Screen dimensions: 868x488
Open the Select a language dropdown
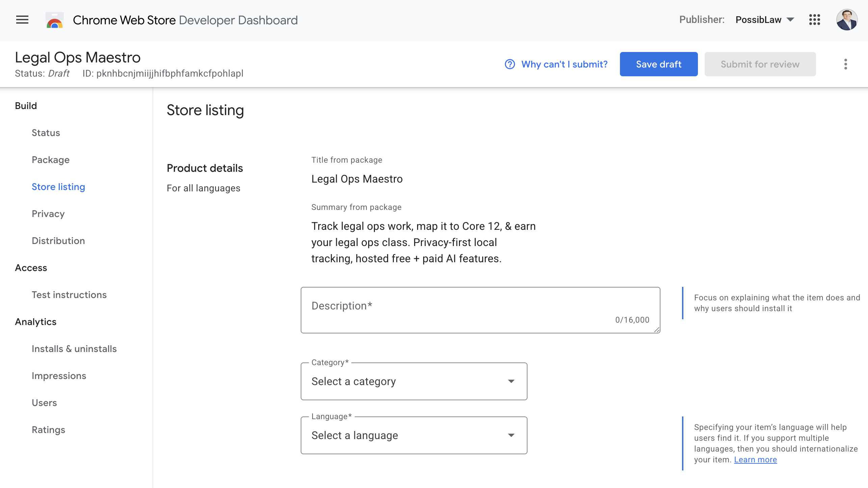click(x=414, y=435)
